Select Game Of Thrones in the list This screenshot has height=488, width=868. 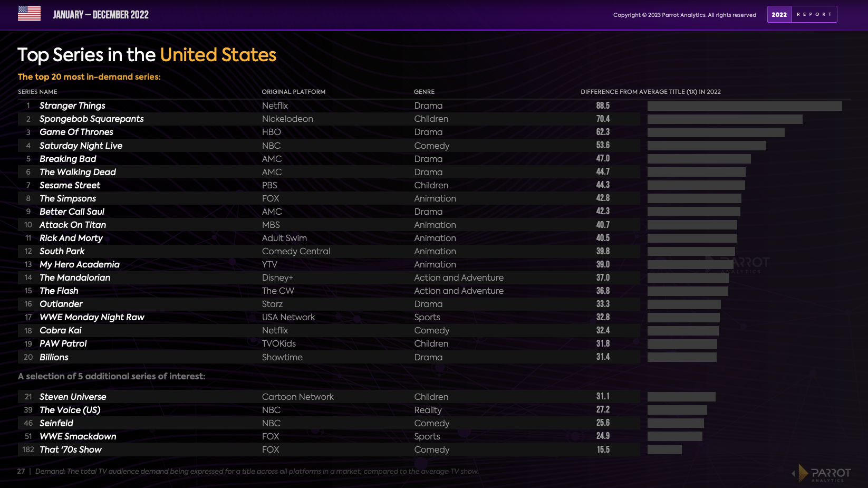click(76, 132)
